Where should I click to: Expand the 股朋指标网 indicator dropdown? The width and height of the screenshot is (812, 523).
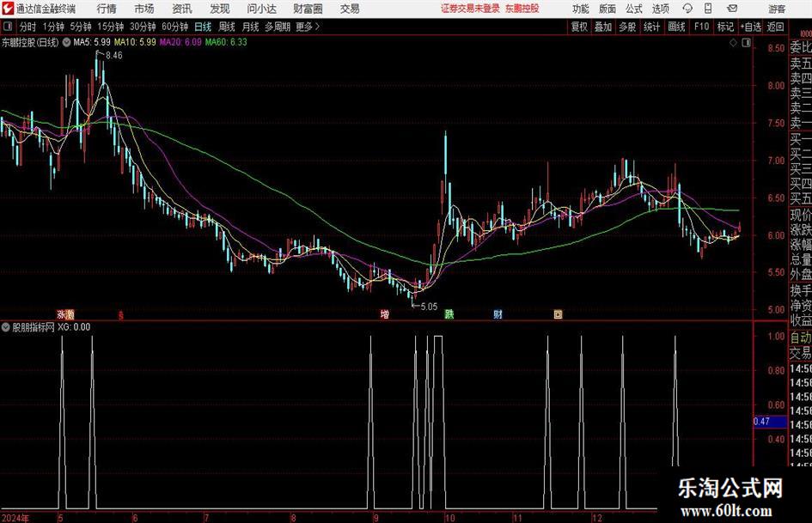6,327
